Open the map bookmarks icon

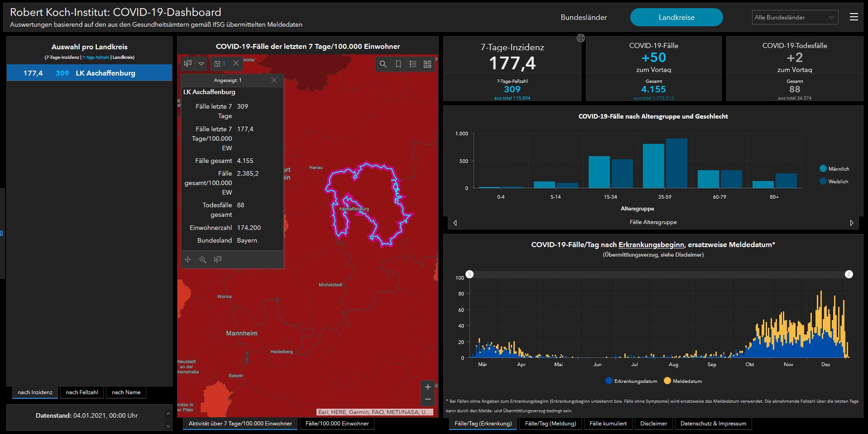pos(398,64)
